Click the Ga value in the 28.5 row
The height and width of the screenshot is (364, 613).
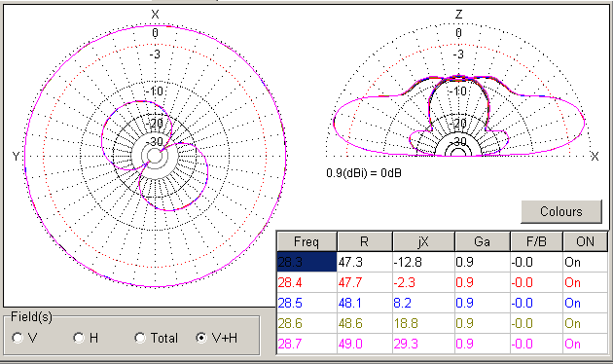483,303
